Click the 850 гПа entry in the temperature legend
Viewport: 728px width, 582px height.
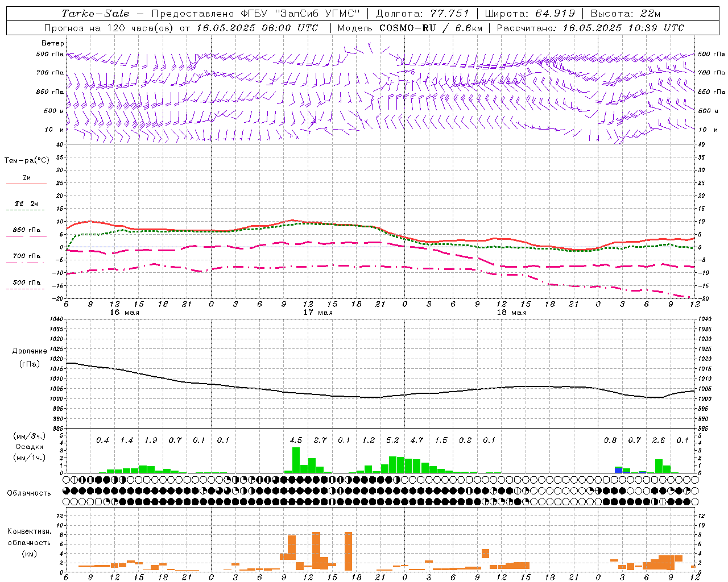[x=27, y=230]
